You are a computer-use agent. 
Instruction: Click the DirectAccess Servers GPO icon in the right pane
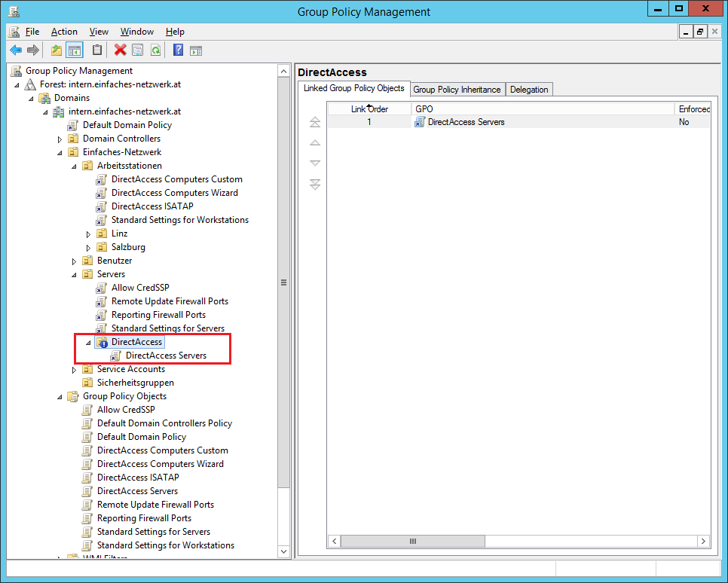[x=420, y=122]
